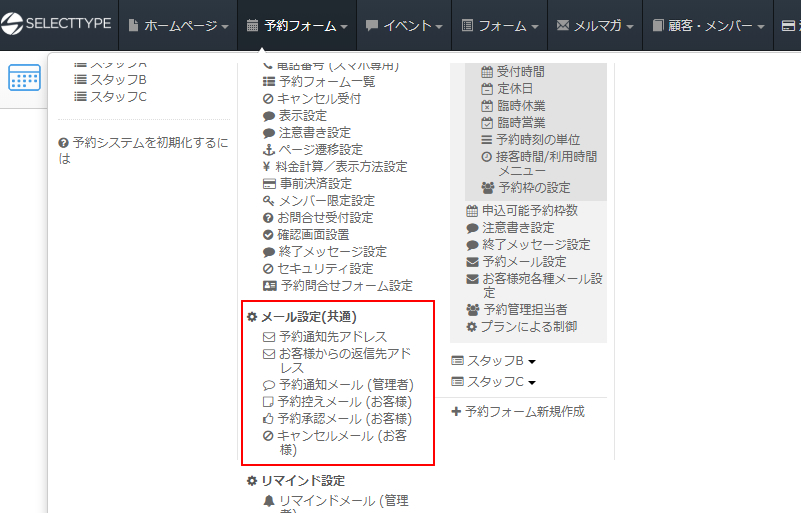Open the 顧客・メンバー menu
Viewport: 801px width, 513px height.
tap(709, 25)
